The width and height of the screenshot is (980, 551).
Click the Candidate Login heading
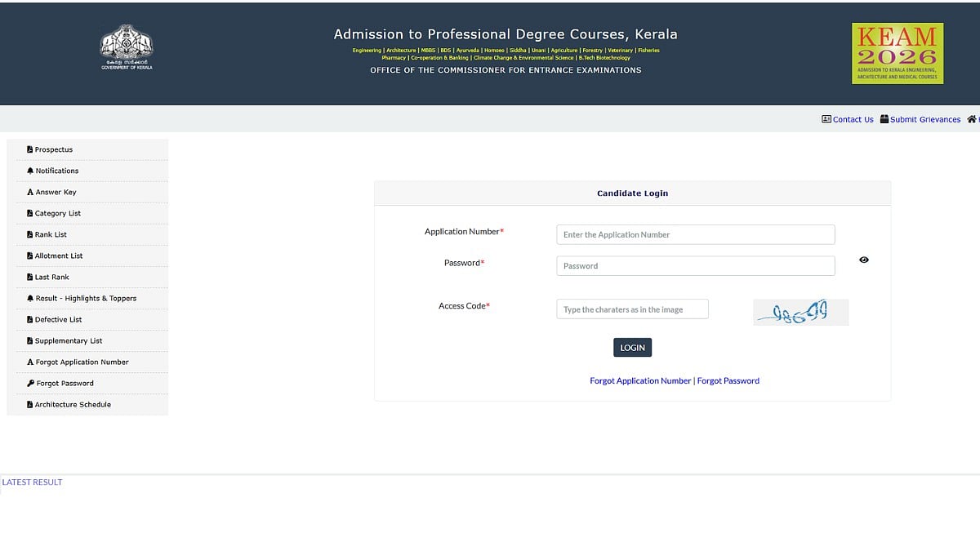click(x=633, y=193)
